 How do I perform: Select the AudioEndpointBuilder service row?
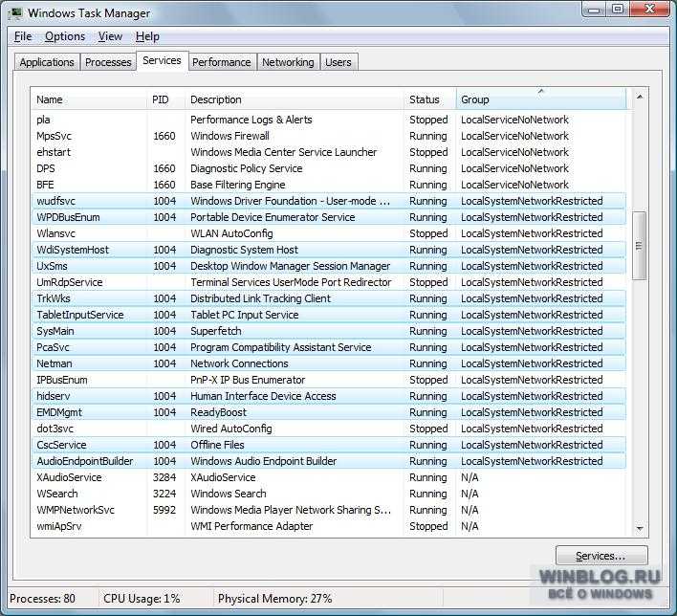tap(328, 461)
